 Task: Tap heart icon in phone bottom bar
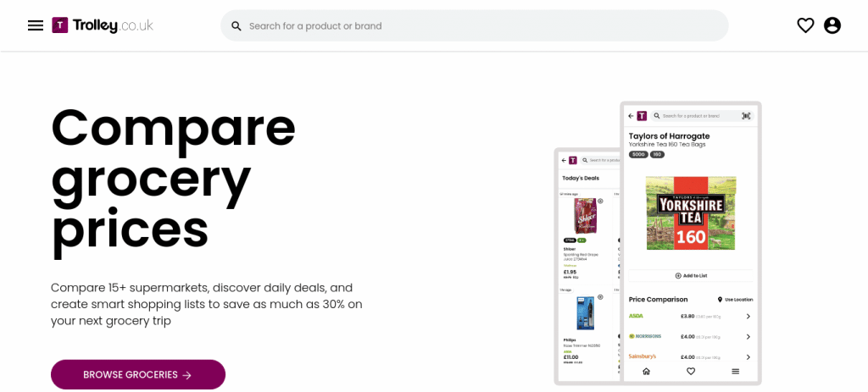coord(691,372)
